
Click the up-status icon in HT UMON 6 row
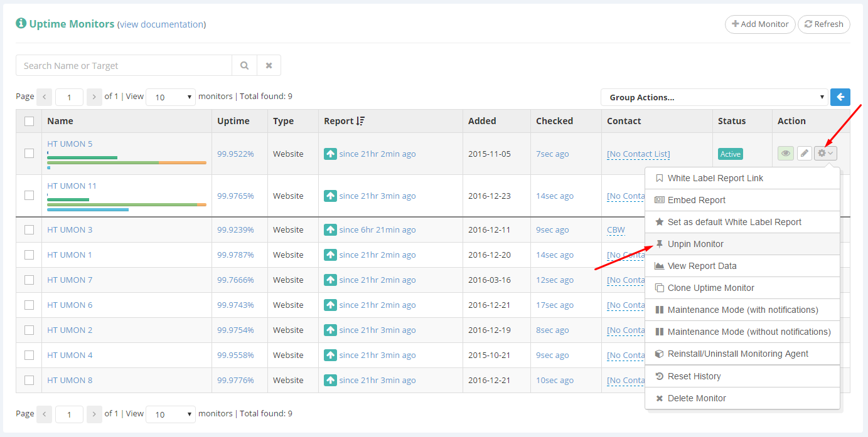pos(330,305)
